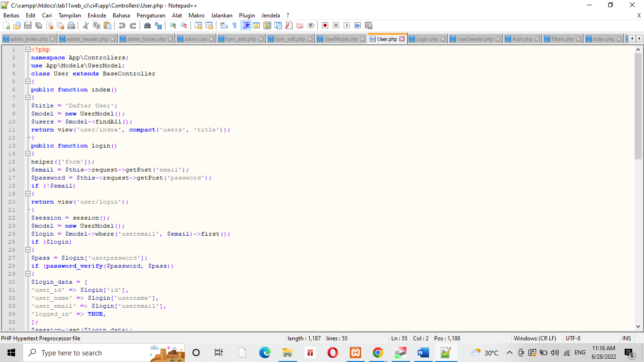This screenshot has height=362, width=644.
Task: Open the Makro menu
Action: pos(197,15)
